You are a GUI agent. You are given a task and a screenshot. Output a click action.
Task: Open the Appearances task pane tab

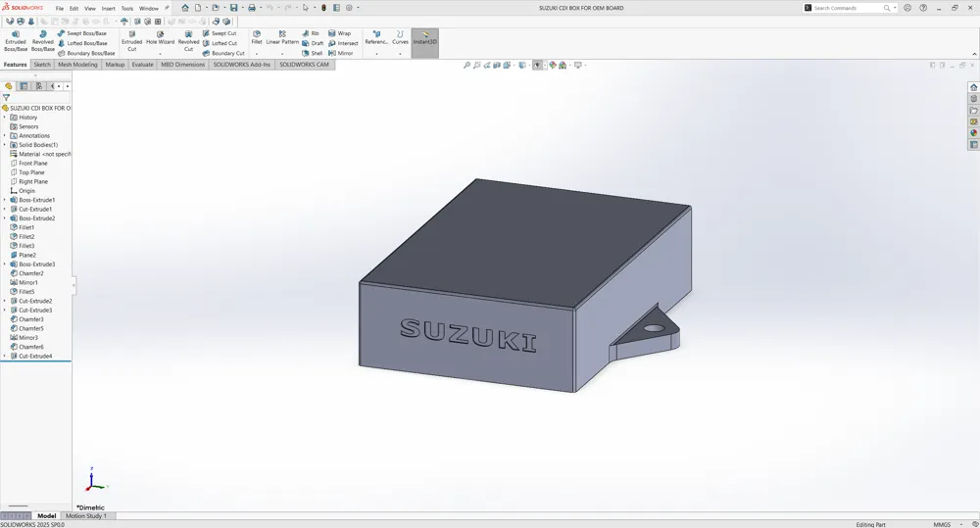(974, 133)
